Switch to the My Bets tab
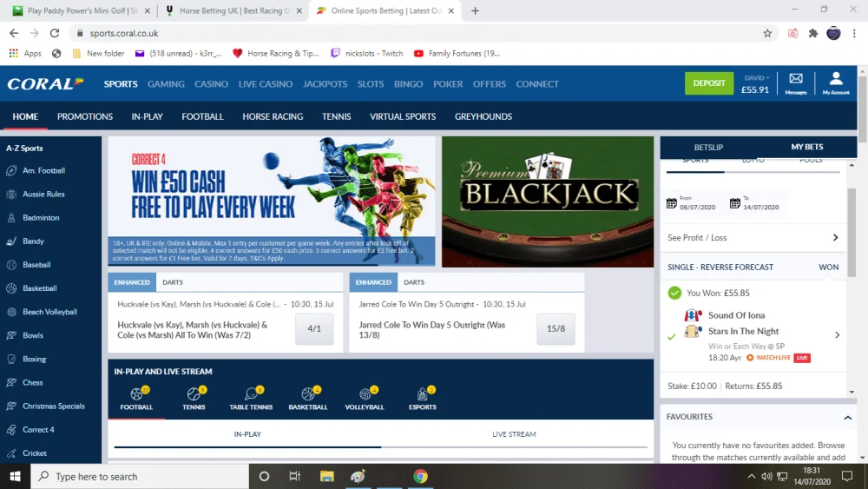This screenshot has height=489, width=868. [x=806, y=147]
